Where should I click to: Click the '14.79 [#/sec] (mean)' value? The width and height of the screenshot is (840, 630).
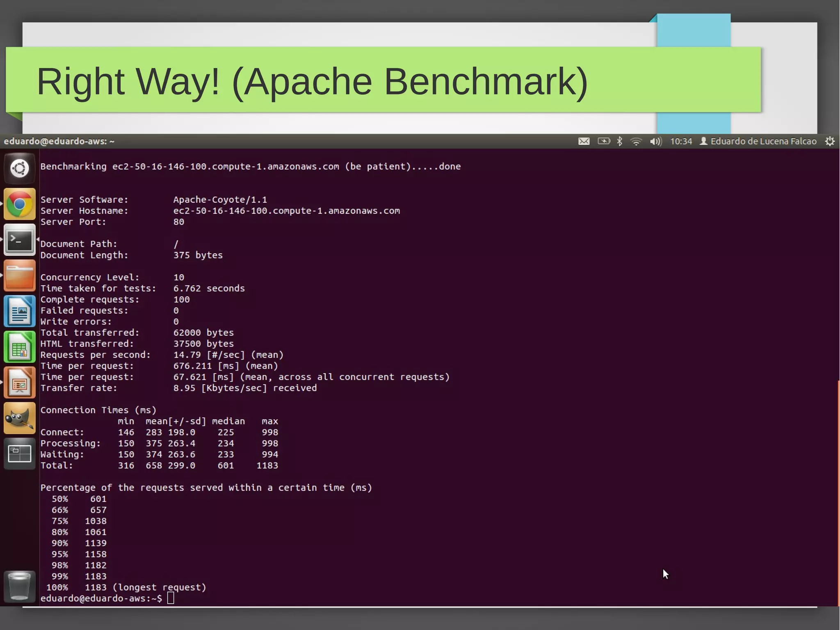pos(228,355)
